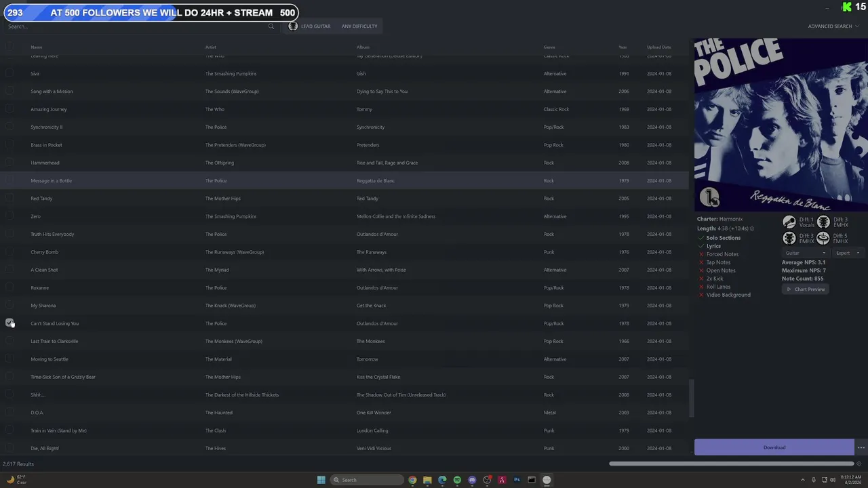Check the box for Last Train to Clarksville

tap(9, 341)
